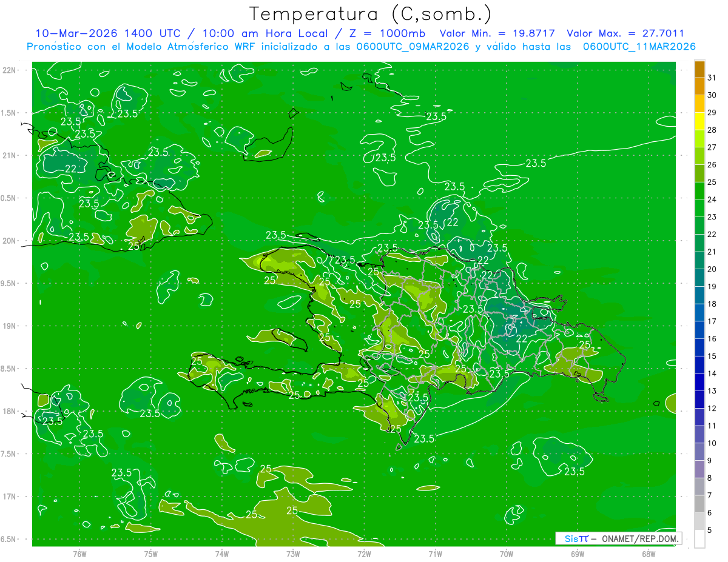The height and width of the screenshot is (562, 728).
Task: Pick the yellow legend swatch between 28 and 29
Action: [x=699, y=121]
